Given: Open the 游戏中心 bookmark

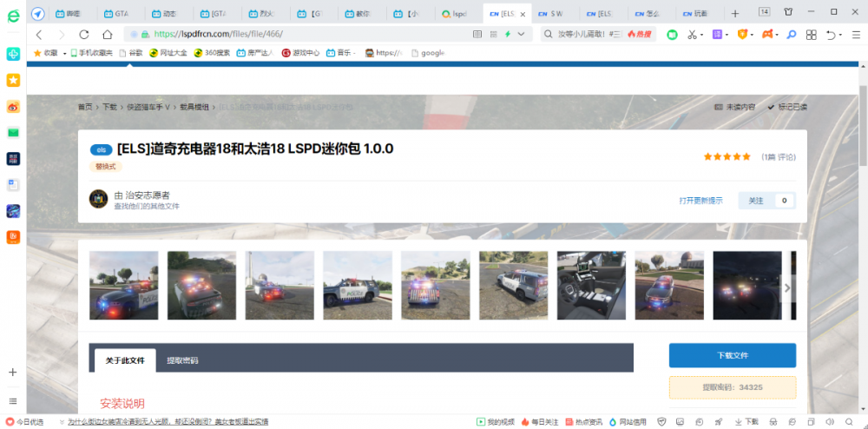Looking at the screenshot, I should click(x=300, y=54).
